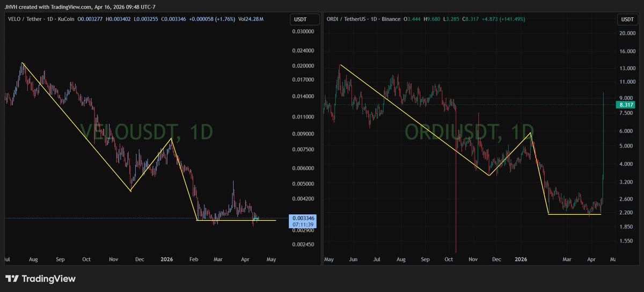The image size is (644, 292).
Task: Click the 13.000 price axis level
Action: pyautogui.click(x=626, y=68)
